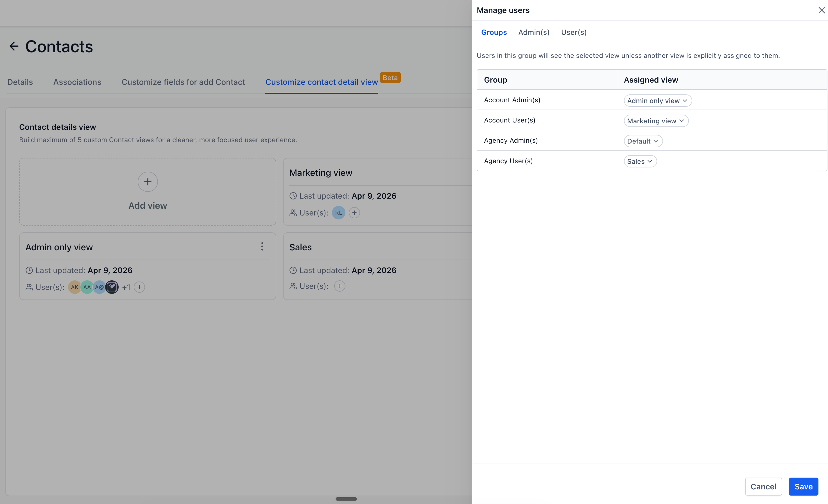Click the RL user avatar
Screen dimensions: 828x504
(x=338, y=213)
